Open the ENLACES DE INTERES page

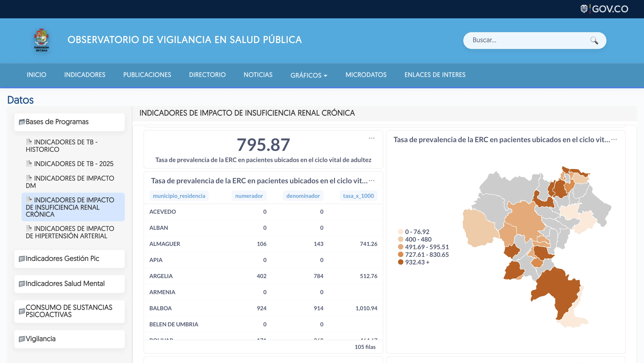(x=435, y=75)
